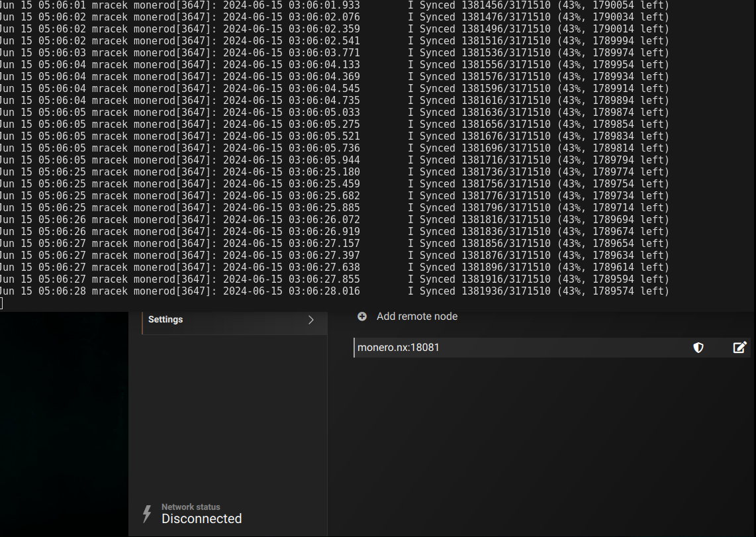Click the Network status label

191,507
